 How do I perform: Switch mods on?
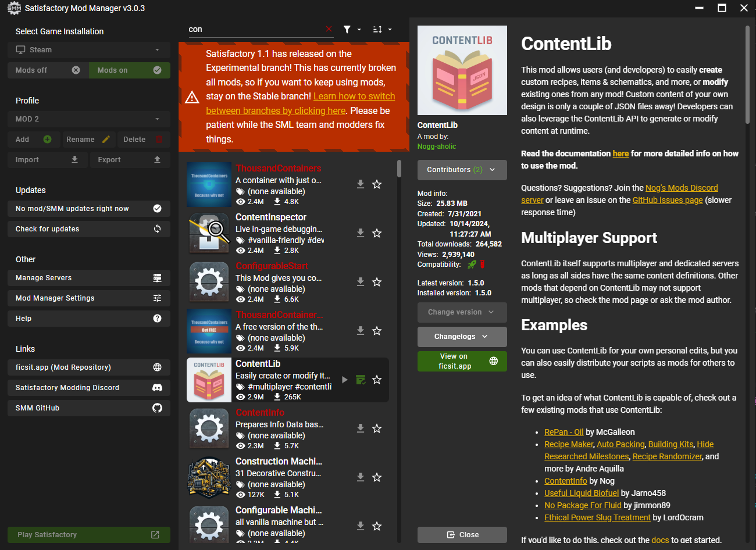point(130,70)
